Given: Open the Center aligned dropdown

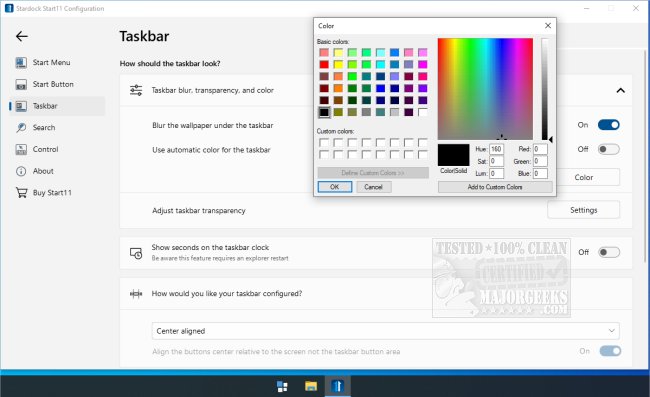Looking at the screenshot, I should coord(386,331).
